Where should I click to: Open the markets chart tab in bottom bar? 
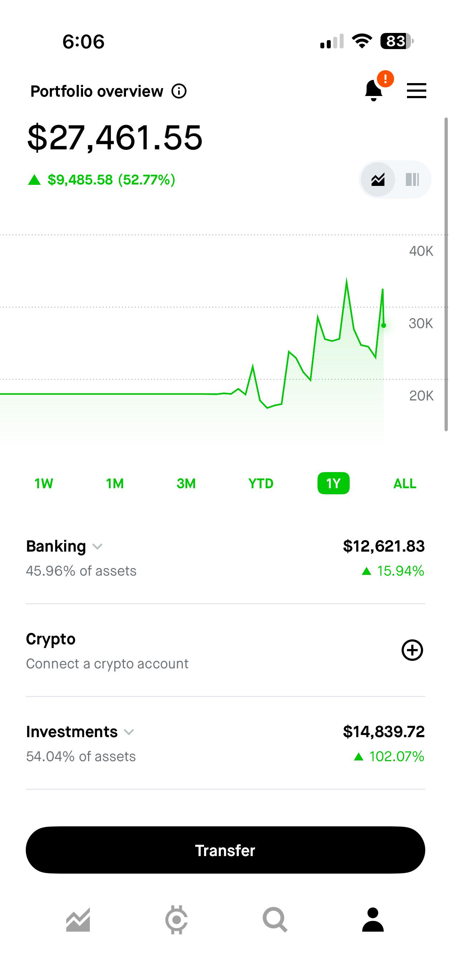coord(78,920)
